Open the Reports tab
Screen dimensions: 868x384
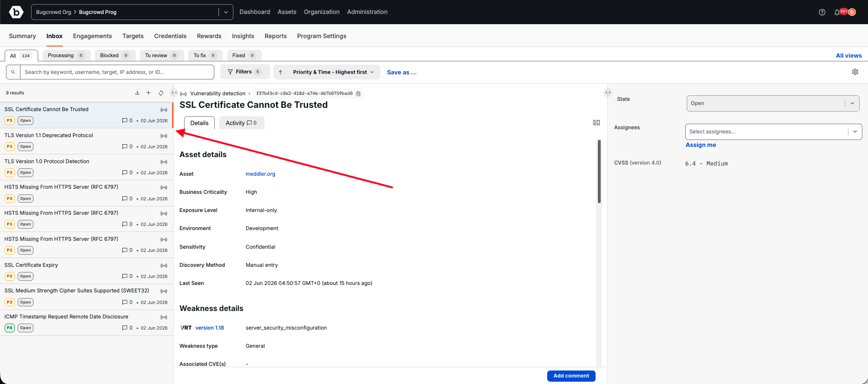(x=276, y=36)
